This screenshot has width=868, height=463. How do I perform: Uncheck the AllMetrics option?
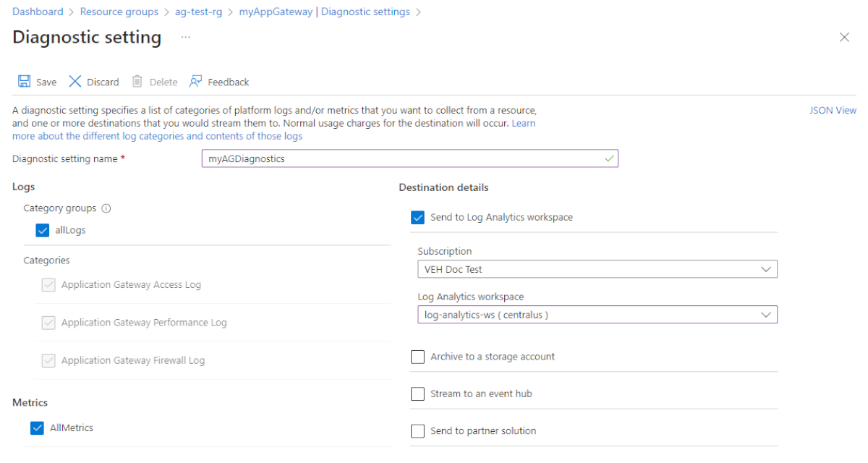tap(37, 428)
